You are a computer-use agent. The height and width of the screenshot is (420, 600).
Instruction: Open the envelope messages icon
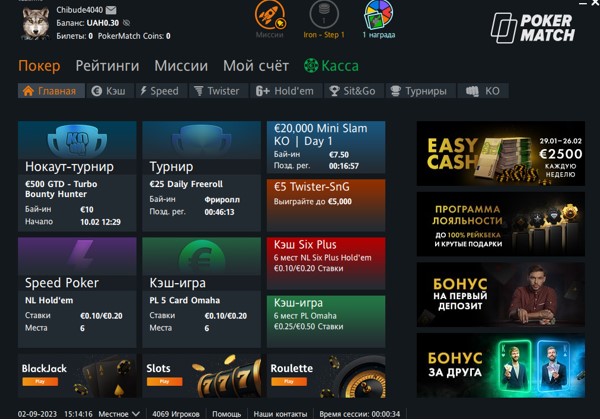click(x=111, y=10)
